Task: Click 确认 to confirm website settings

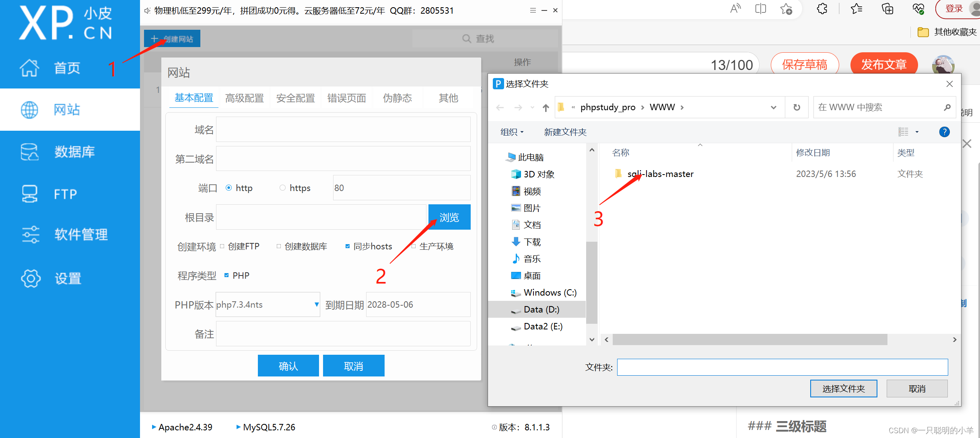Action: point(288,366)
